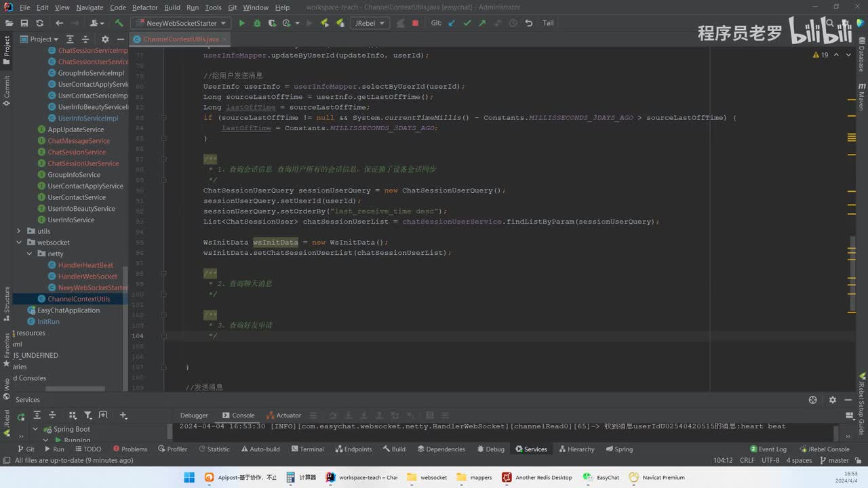Open the Terminal tool window
The height and width of the screenshot is (488, 868).
tap(307, 449)
